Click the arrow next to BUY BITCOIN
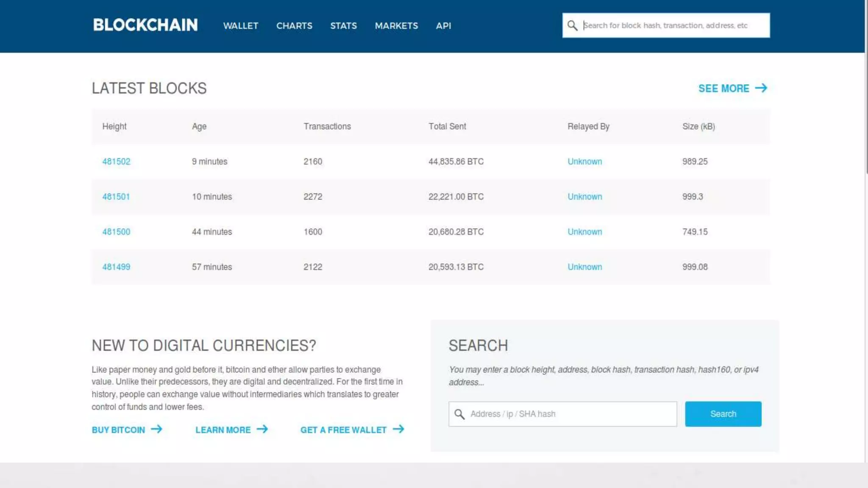Viewport: 868px width, 488px height. [x=156, y=429]
